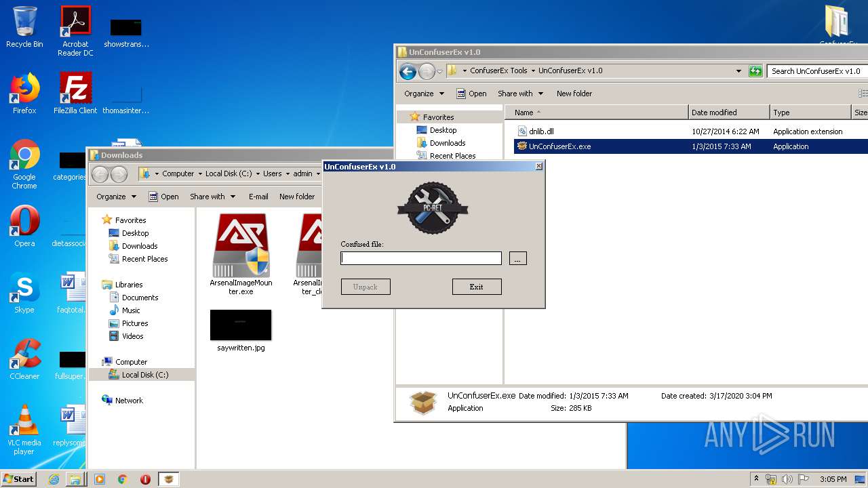The width and height of the screenshot is (868, 488).
Task: Open Google Chrome desktop shortcut
Action: pyautogui.click(x=24, y=164)
